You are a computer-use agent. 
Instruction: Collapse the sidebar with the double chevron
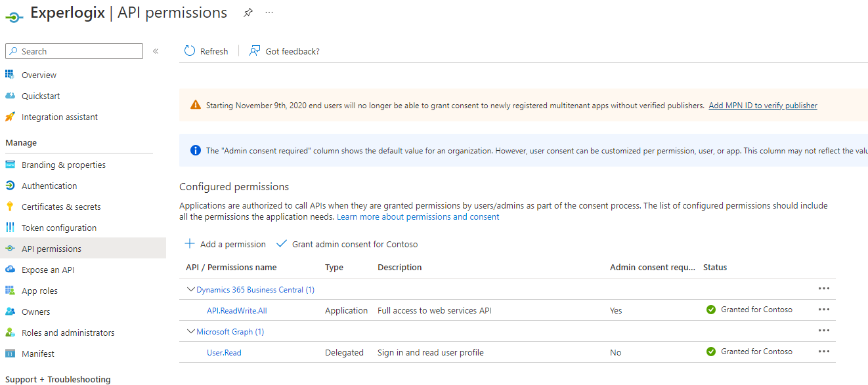pos(156,51)
